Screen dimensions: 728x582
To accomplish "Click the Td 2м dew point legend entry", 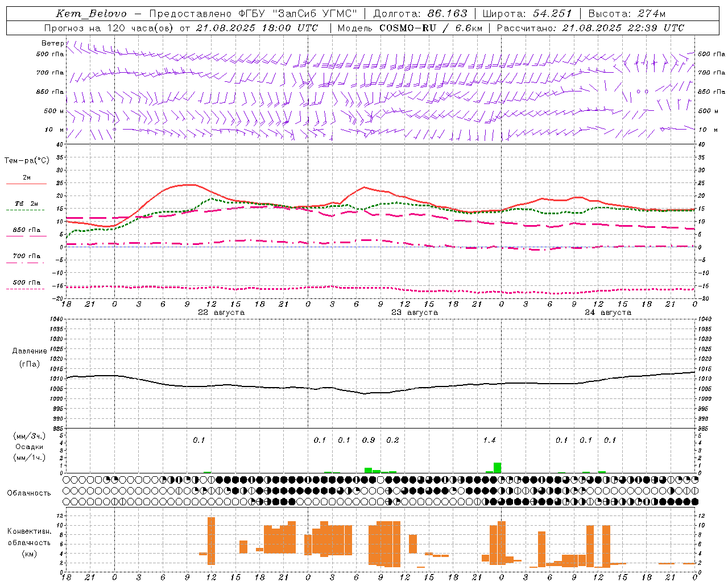I will (26, 203).
